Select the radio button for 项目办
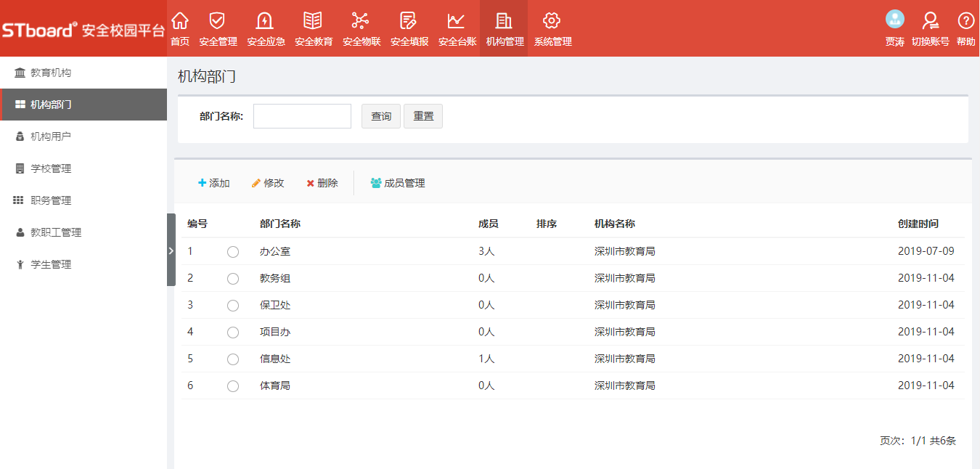Image resolution: width=980 pixels, height=469 pixels. click(x=233, y=333)
